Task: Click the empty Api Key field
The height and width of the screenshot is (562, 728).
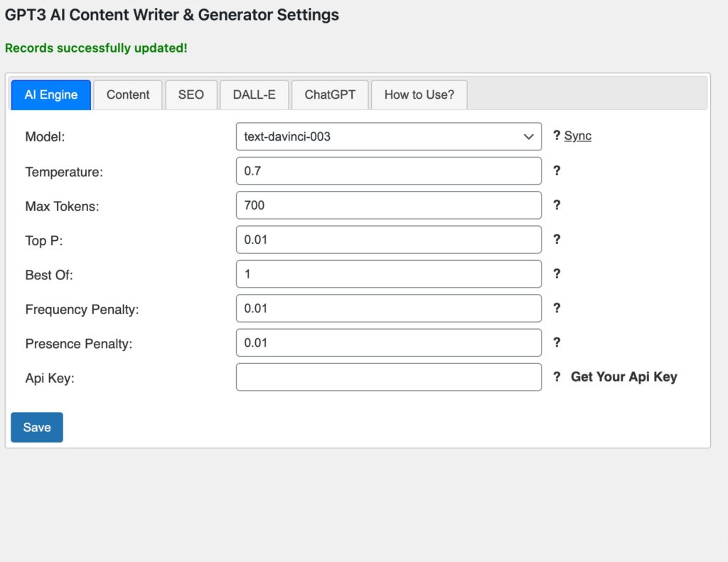Action: pyautogui.click(x=389, y=377)
